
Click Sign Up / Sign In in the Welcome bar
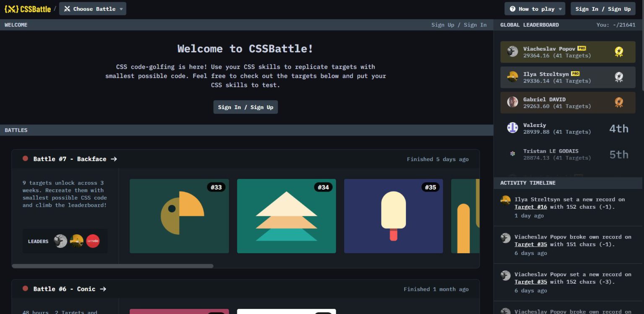(x=459, y=25)
